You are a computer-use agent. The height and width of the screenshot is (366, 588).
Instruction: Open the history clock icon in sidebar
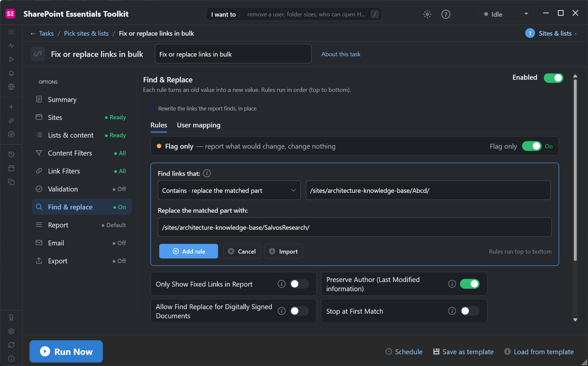pos(11,154)
